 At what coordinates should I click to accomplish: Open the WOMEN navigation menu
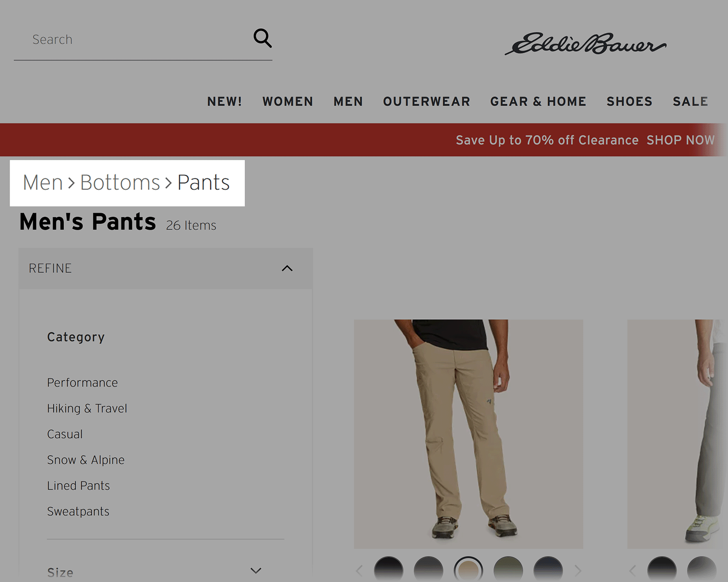(x=287, y=101)
